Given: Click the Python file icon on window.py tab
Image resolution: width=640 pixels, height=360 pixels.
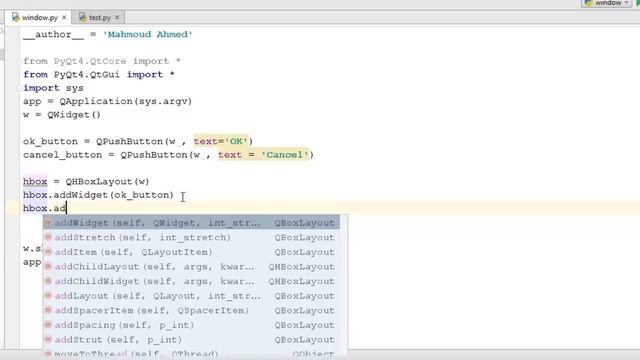Looking at the screenshot, I should 16,17.
